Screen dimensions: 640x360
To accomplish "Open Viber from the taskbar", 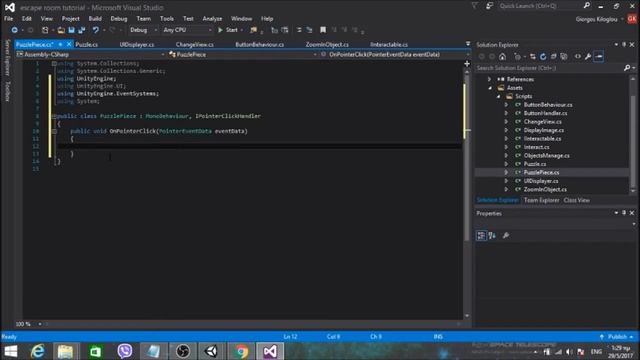I will (x=124, y=351).
